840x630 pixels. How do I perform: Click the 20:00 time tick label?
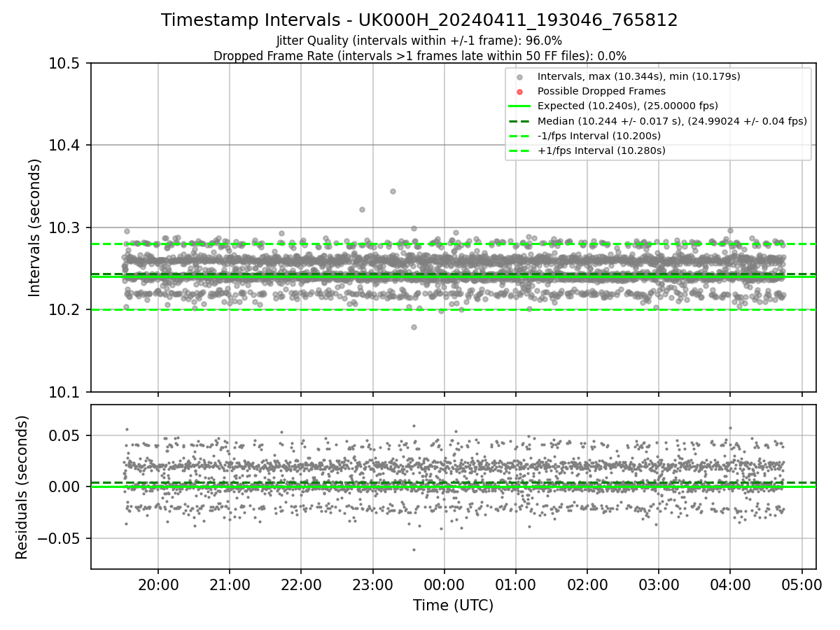point(158,584)
